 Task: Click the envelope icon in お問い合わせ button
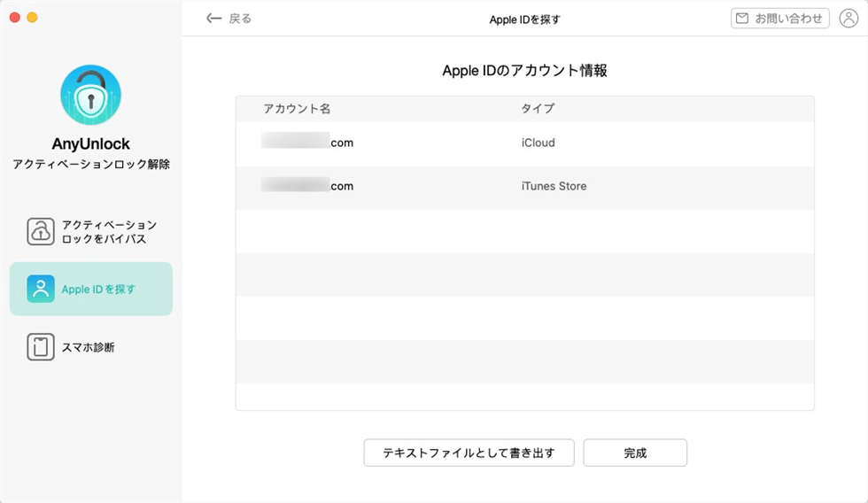pyautogui.click(x=742, y=19)
